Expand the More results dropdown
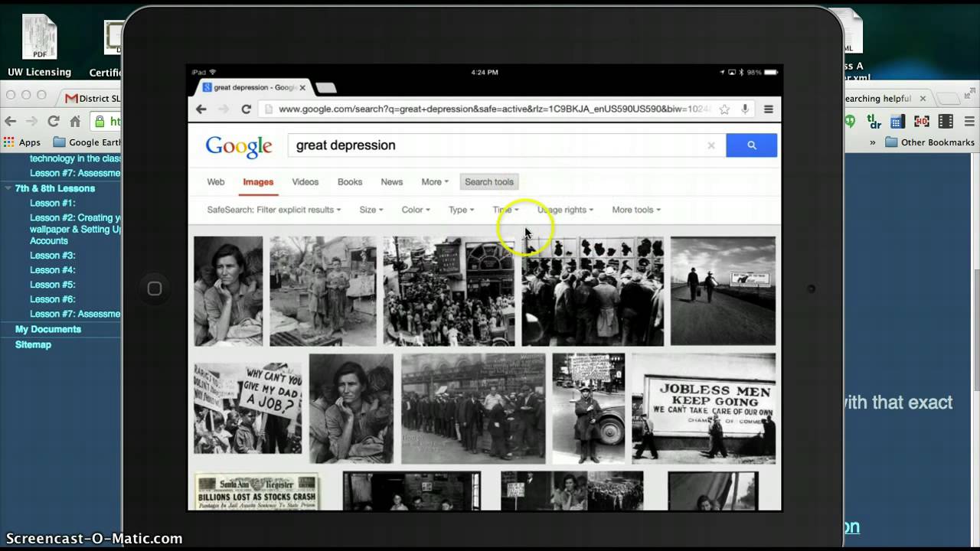 pos(434,182)
